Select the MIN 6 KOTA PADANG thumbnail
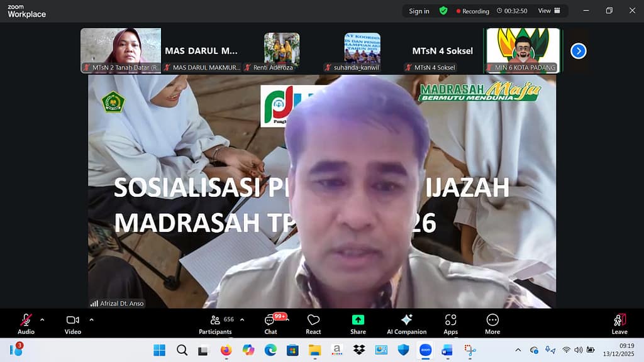 pos(523,50)
